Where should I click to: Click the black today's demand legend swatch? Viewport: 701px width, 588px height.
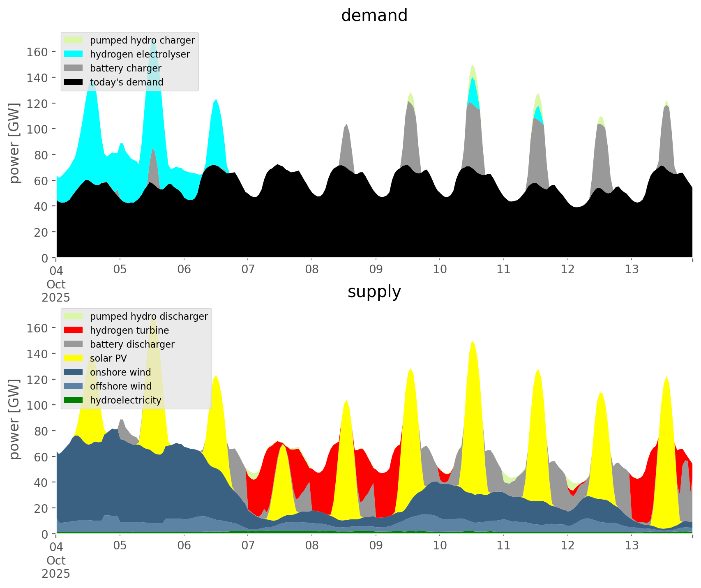pos(74,82)
